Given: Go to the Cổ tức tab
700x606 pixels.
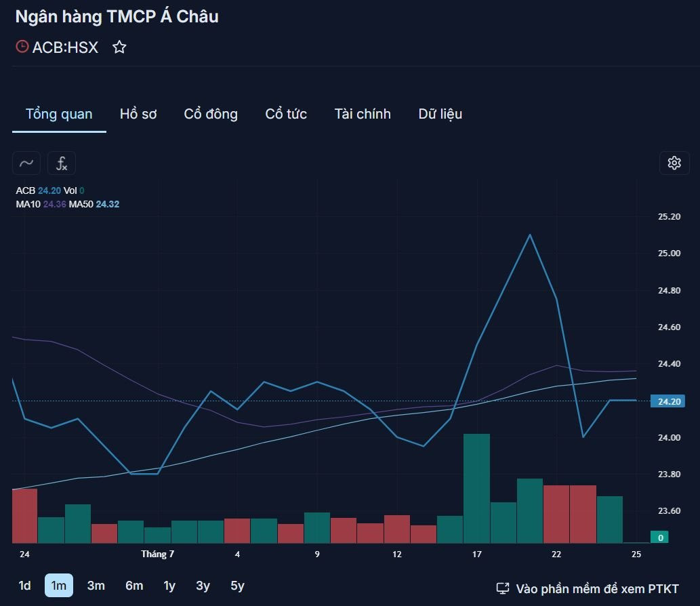Looking at the screenshot, I should pos(286,114).
